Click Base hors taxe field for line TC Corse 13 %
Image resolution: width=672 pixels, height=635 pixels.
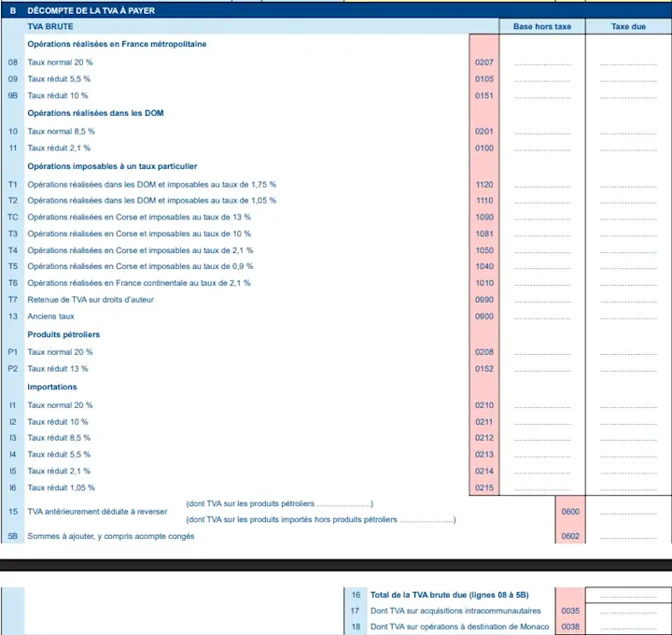(x=542, y=218)
